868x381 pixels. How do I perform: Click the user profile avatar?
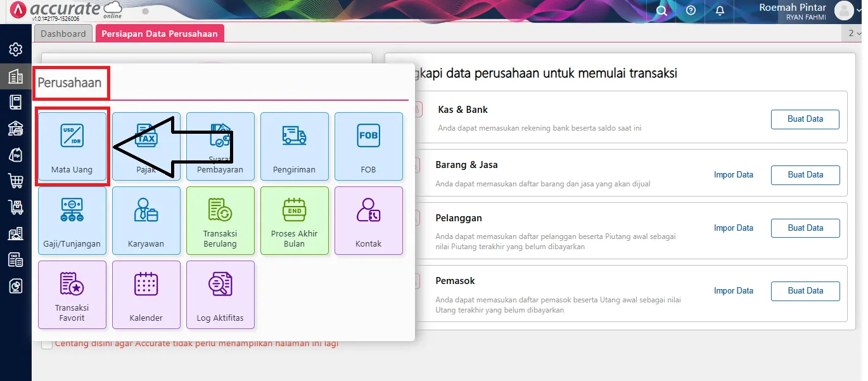(844, 11)
